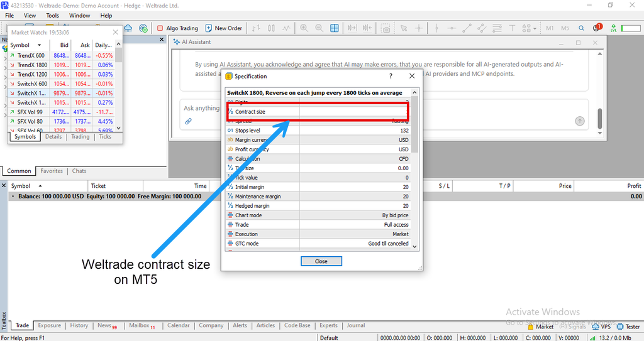Select the text label tool
Viewport: 644px width, 341px height.
tap(512, 28)
